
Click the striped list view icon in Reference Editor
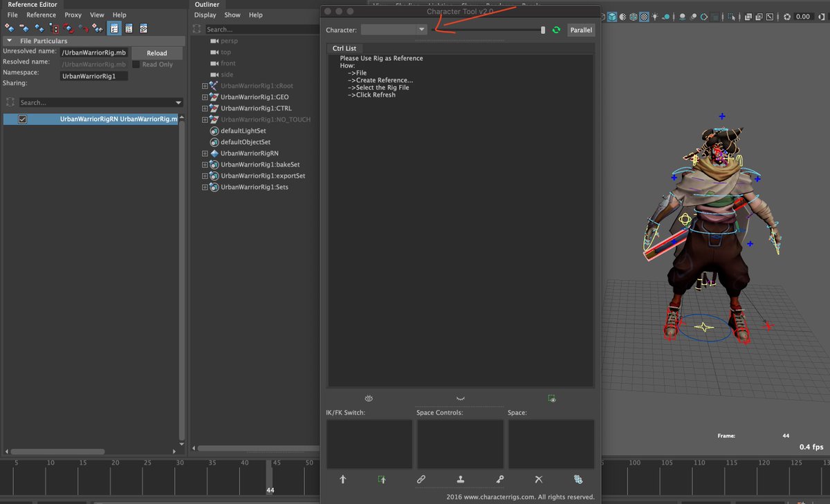pyautogui.click(x=143, y=28)
